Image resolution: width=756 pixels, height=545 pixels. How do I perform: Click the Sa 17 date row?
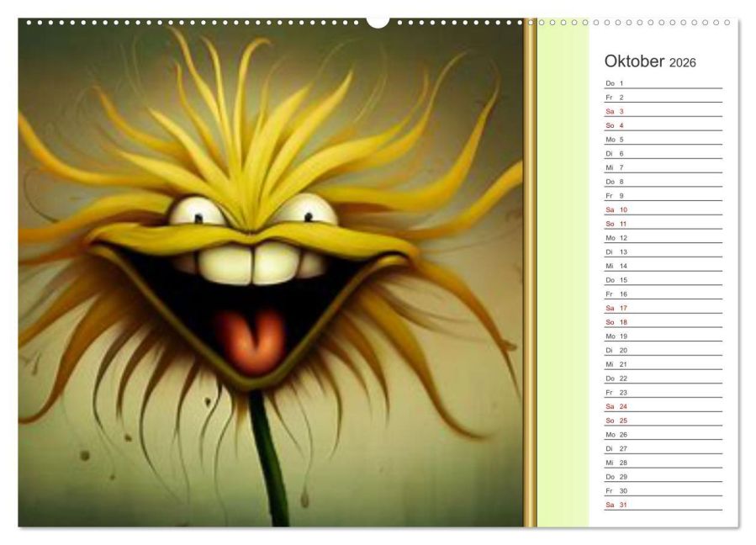click(x=663, y=308)
